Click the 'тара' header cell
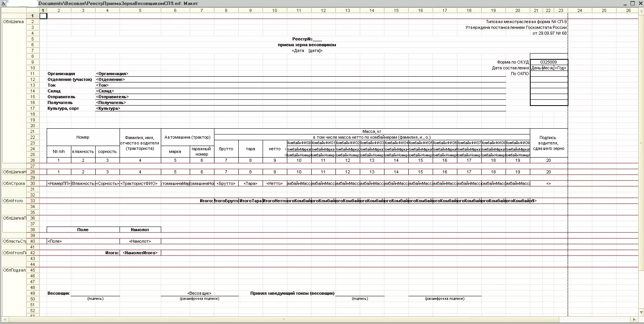644x324 pixels. [x=250, y=149]
